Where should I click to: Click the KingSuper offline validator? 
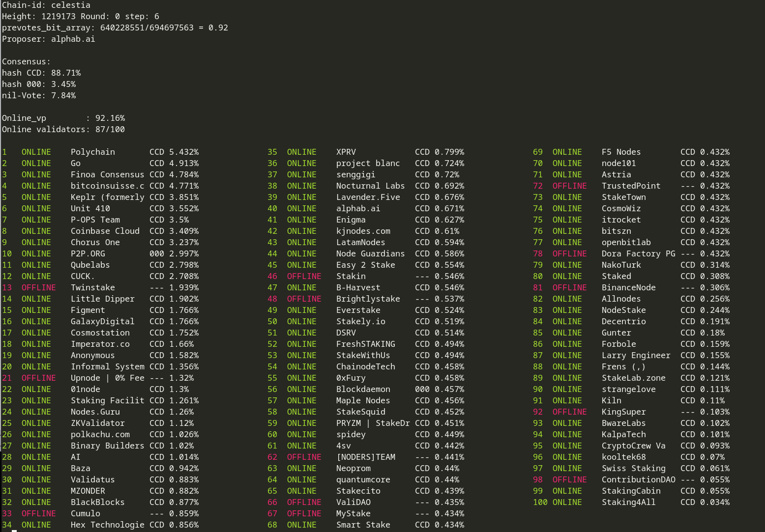[624, 412]
